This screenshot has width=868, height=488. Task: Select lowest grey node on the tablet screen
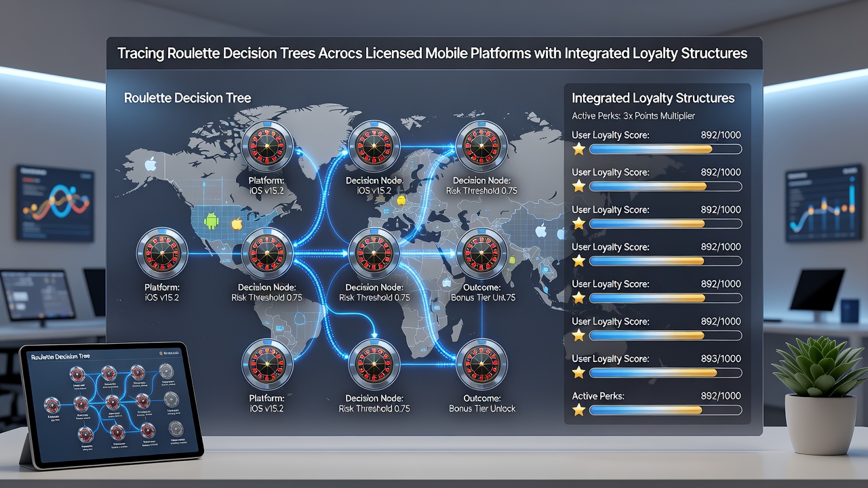pyautogui.click(x=175, y=428)
